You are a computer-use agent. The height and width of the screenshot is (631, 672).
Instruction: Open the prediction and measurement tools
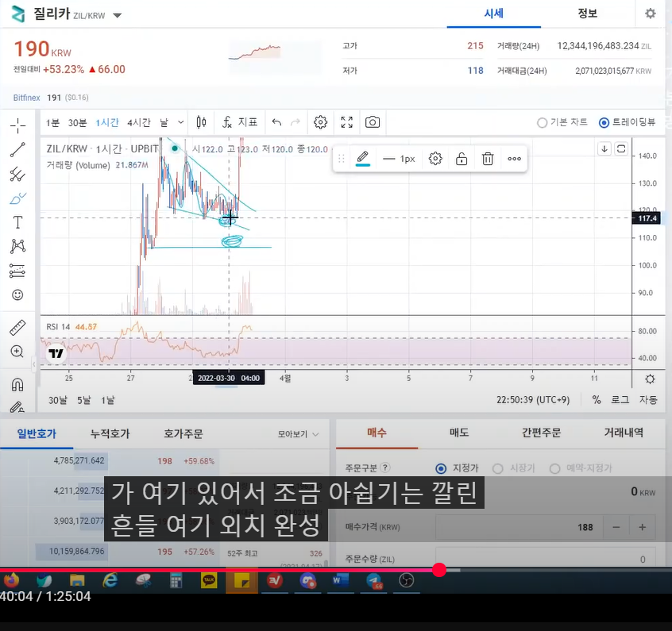[x=17, y=271]
